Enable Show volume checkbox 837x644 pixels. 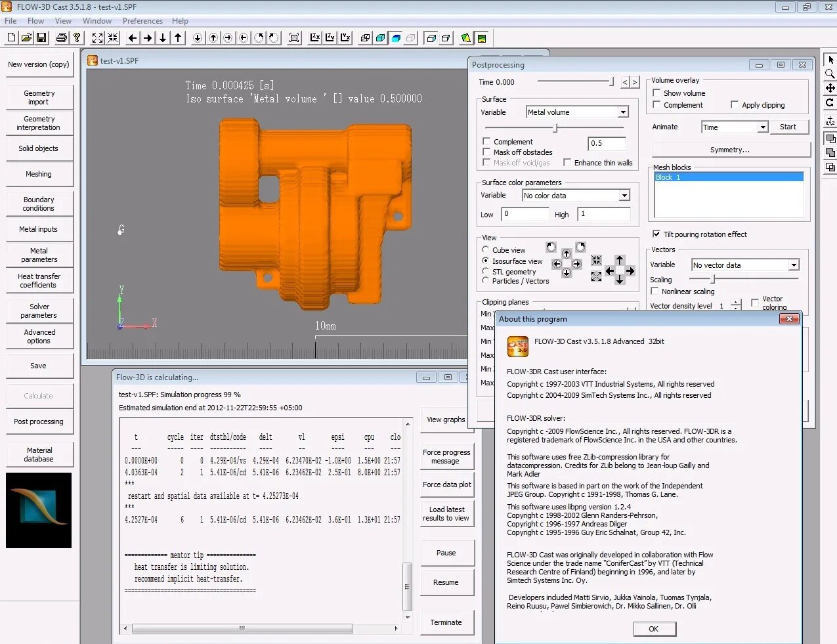[x=656, y=93]
